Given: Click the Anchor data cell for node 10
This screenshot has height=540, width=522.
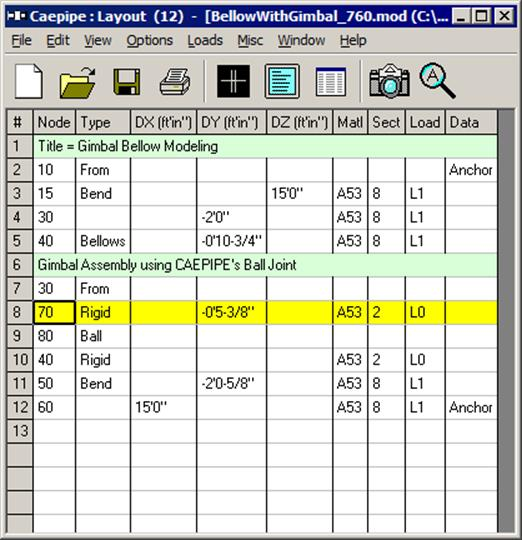Looking at the screenshot, I should coord(471,170).
